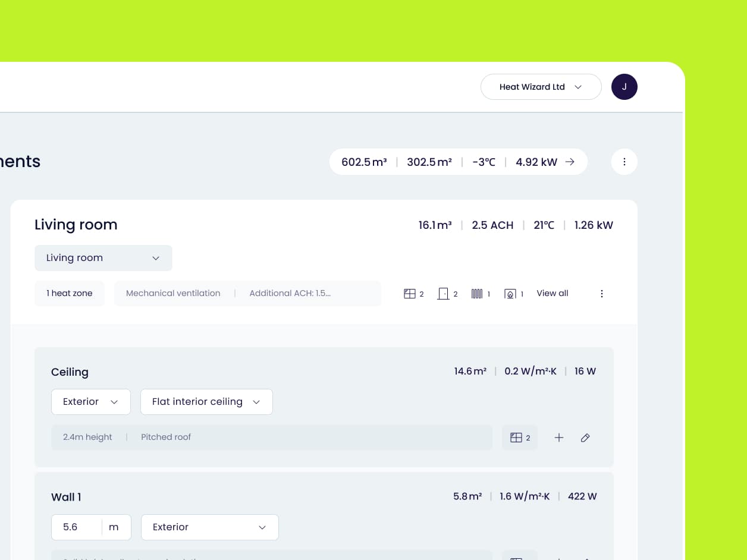This screenshot has height=560, width=747.
Task: Click the -3°C outdoor temperature value
Action: (x=484, y=162)
